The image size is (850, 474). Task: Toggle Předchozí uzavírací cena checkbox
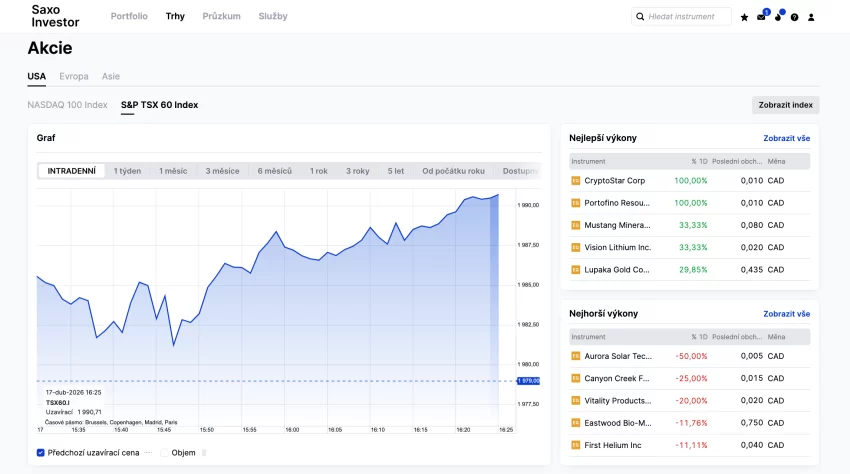pos(41,453)
